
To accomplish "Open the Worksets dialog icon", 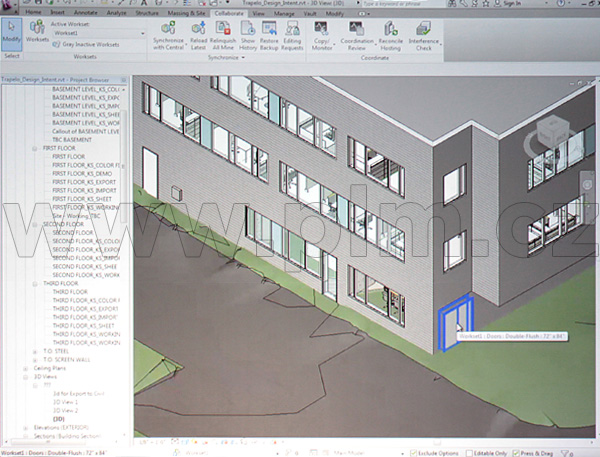I will (37, 38).
